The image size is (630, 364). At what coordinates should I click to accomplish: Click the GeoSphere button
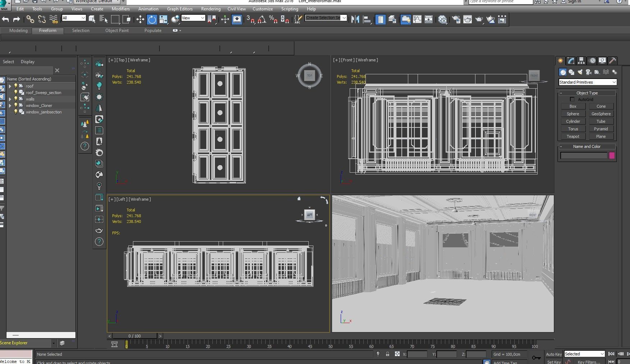[x=601, y=114]
